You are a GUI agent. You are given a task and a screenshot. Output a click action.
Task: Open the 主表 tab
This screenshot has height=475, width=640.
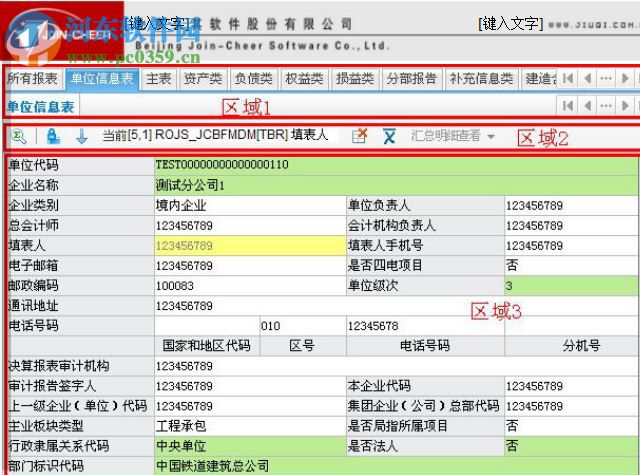tap(159, 78)
